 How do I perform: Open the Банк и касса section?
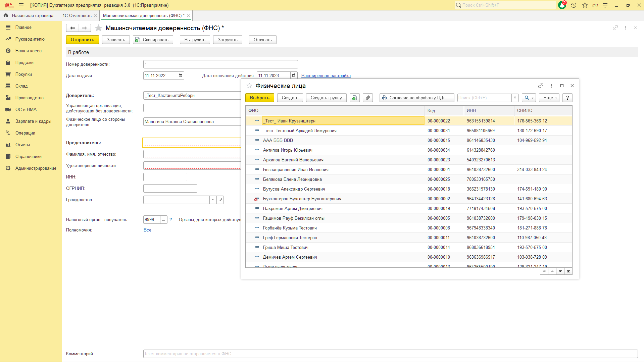[29, 51]
